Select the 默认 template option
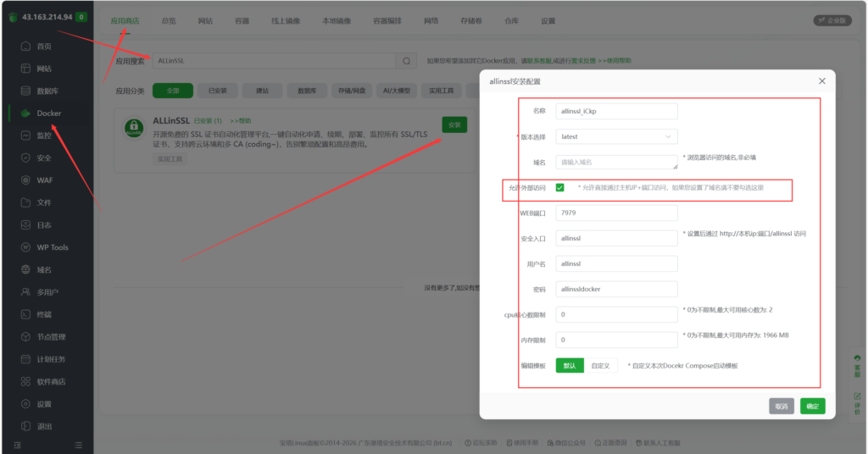868x454 pixels. point(570,366)
